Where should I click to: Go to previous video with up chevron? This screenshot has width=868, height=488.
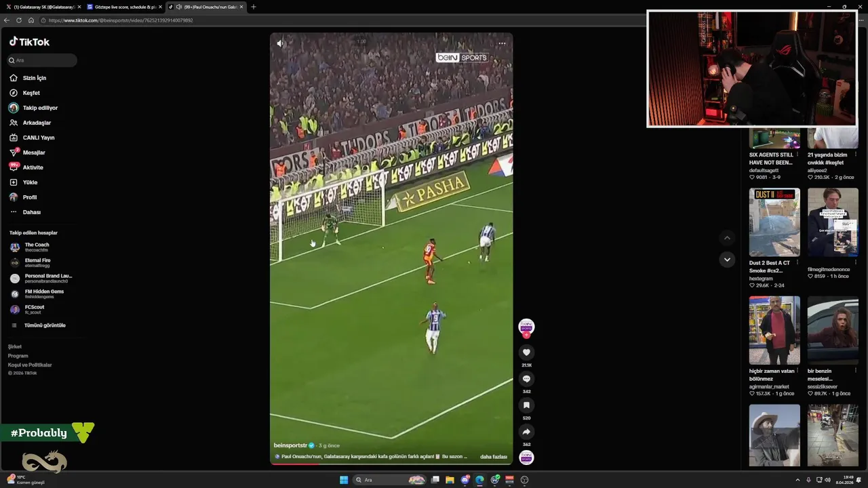click(x=727, y=238)
